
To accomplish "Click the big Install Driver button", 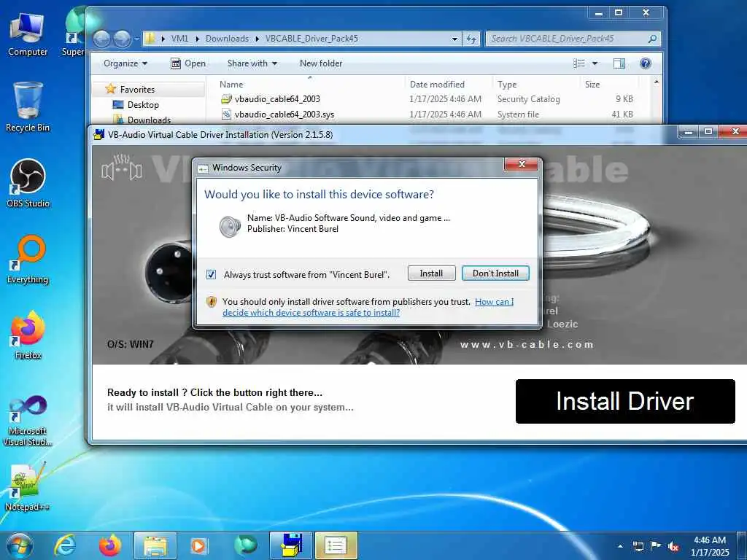I will pyautogui.click(x=625, y=401).
